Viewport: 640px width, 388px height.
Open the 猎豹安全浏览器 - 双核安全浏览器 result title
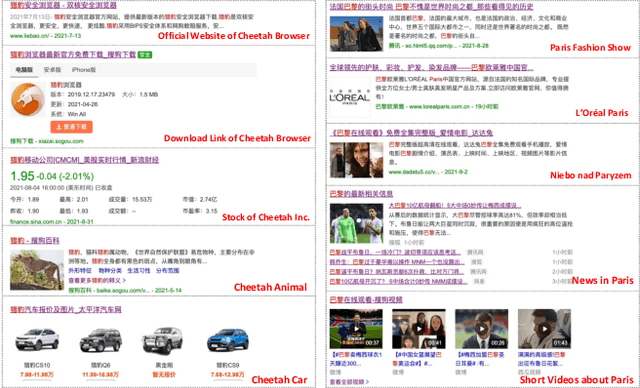pyautogui.click(x=63, y=5)
